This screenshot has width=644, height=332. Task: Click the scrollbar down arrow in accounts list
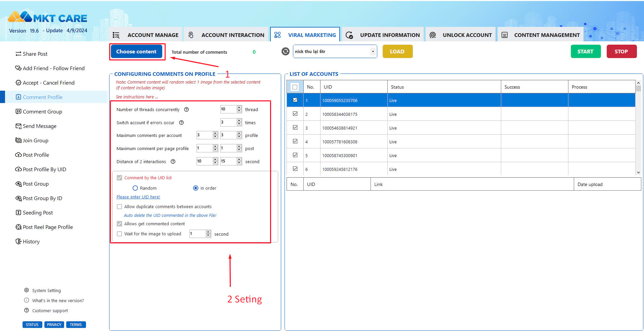pyautogui.click(x=638, y=173)
